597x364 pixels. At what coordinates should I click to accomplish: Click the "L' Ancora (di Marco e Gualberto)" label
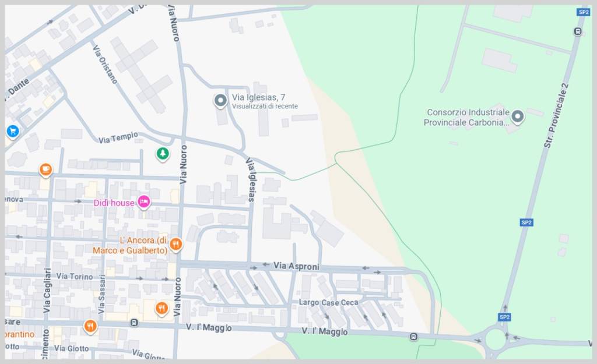(x=130, y=245)
